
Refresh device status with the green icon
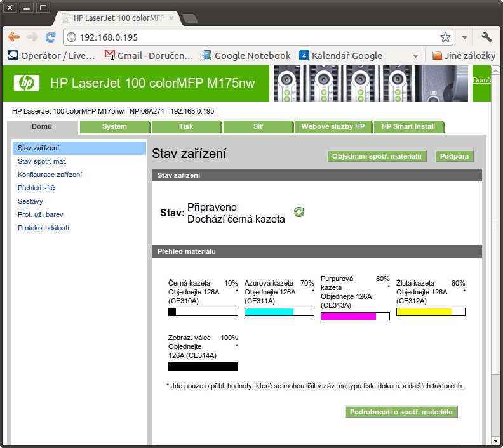(x=299, y=212)
